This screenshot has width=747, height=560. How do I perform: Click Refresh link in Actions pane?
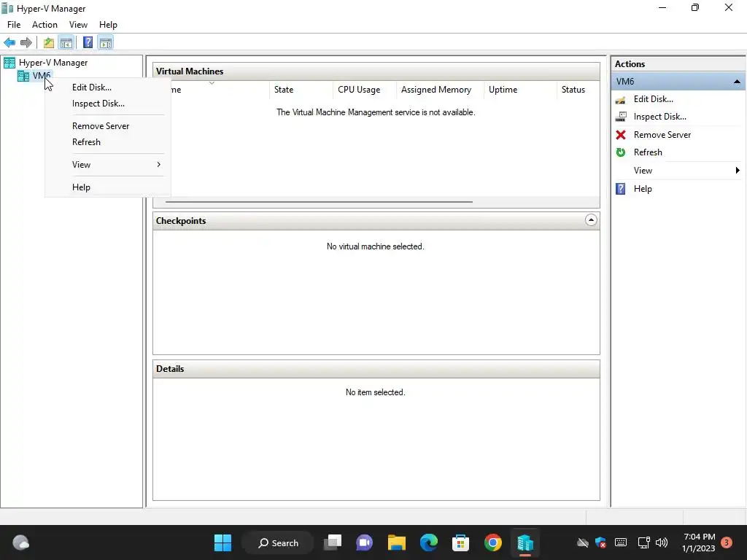pos(648,152)
